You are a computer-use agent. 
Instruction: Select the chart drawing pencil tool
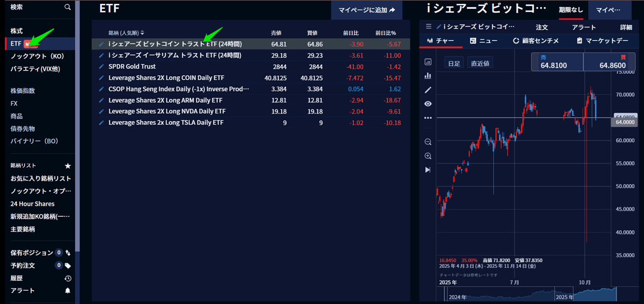428,90
